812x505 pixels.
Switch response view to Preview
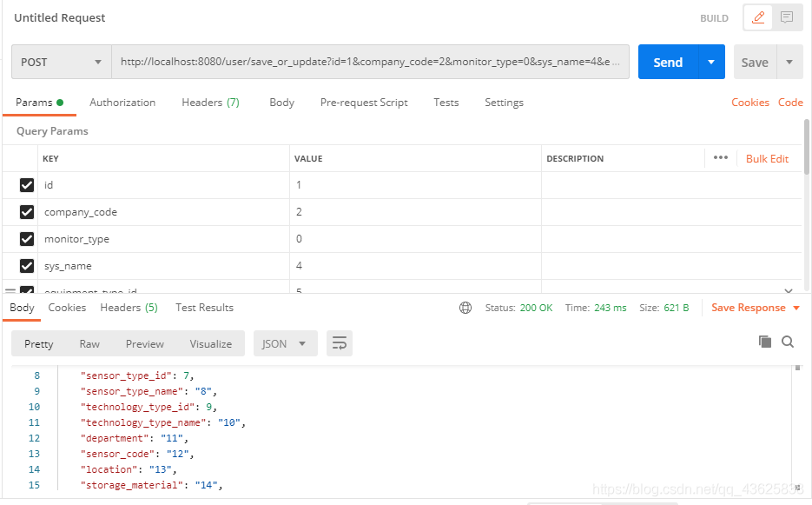pyautogui.click(x=144, y=343)
